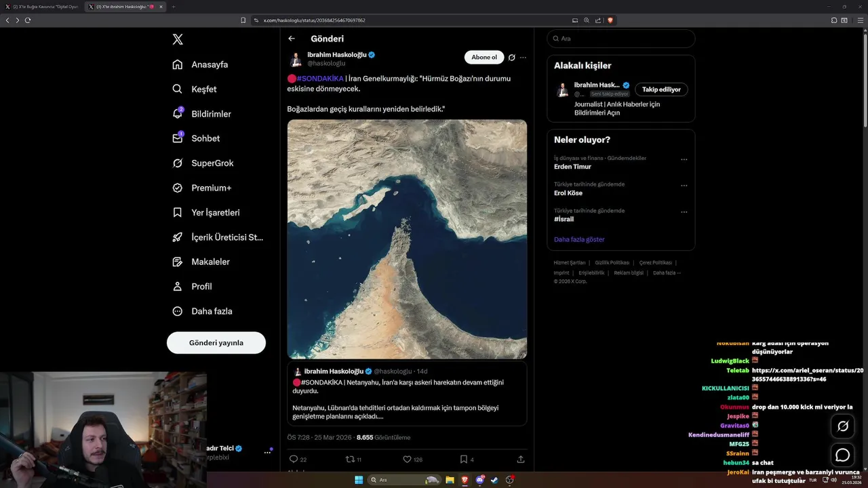Close the active İbrahim Haskoloğlu tab
Viewport: 868px width, 488px height.
161,7
